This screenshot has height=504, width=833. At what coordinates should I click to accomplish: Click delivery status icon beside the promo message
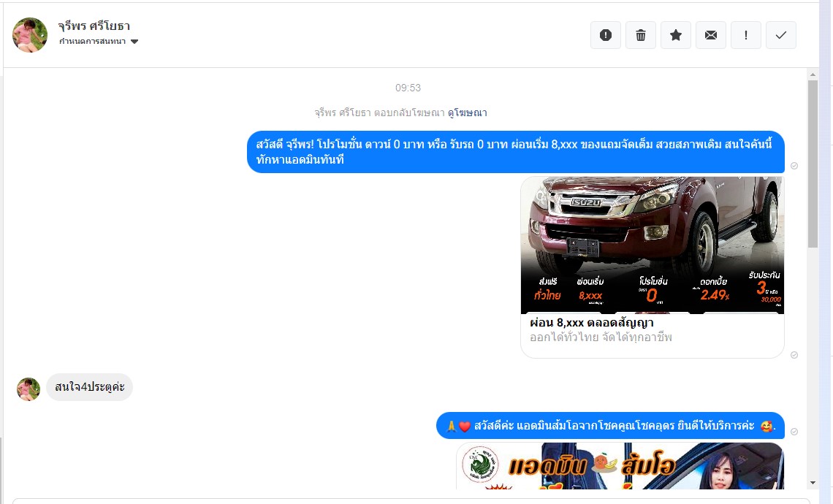click(794, 166)
